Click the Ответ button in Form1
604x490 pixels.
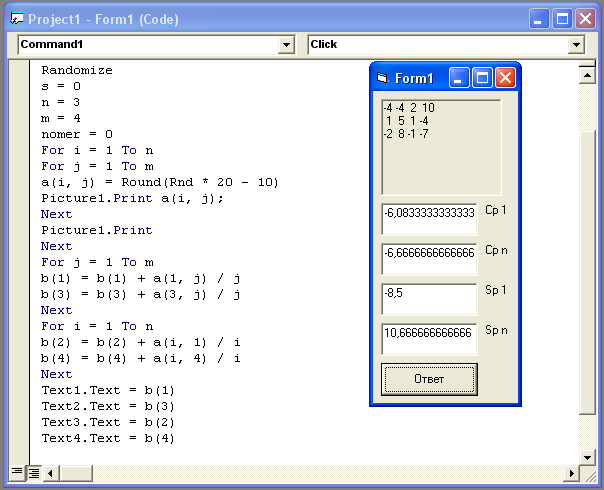429,379
